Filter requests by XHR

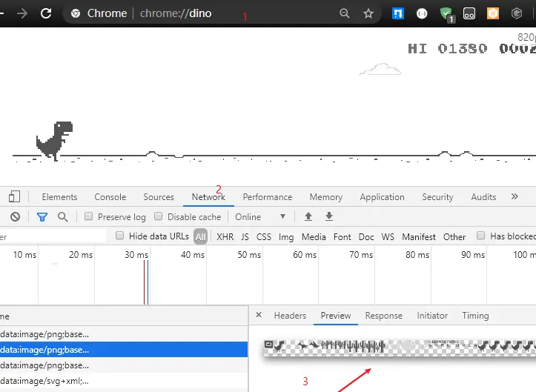(225, 237)
